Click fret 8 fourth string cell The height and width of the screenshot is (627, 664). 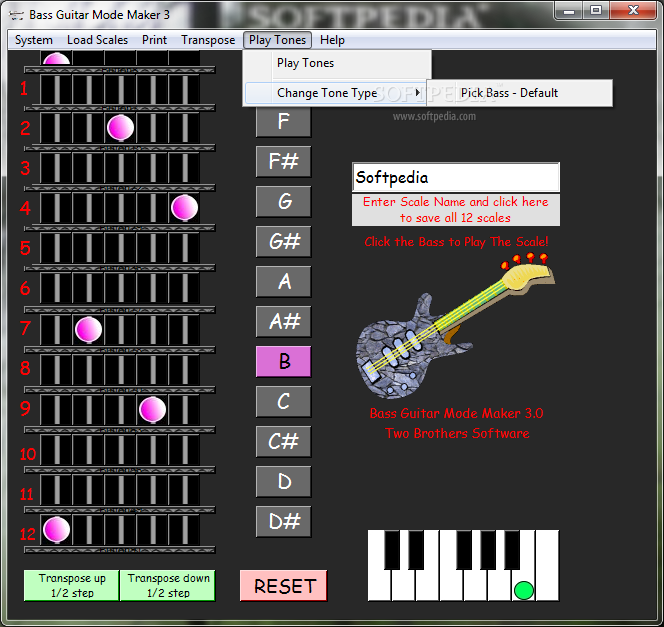pos(152,368)
